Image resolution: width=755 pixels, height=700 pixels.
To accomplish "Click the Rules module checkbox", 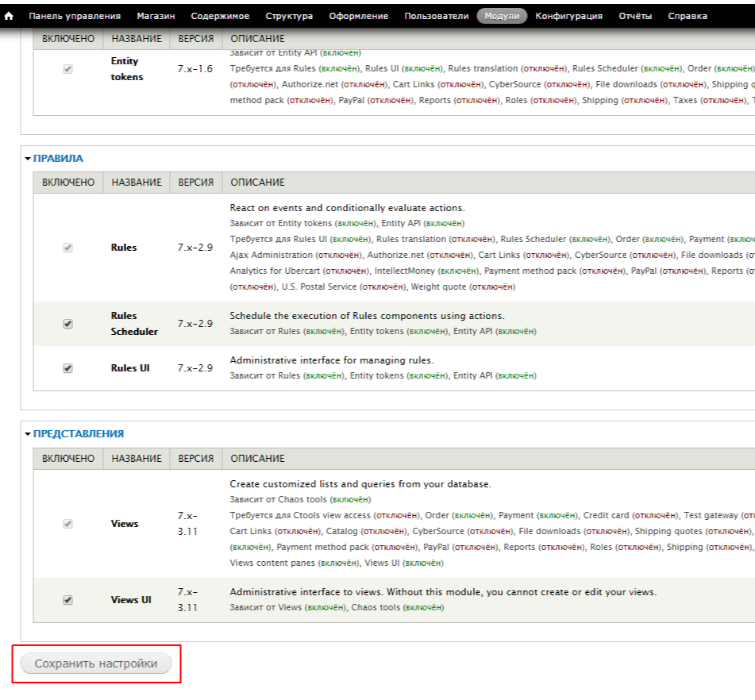I will click(67, 248).
